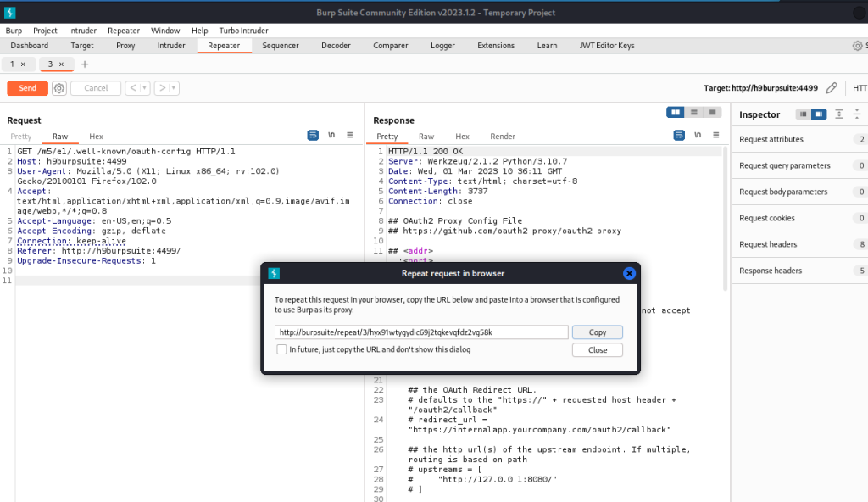This screenshot has width=868, height=502.
Task: Copy the repeat-in-browser URL
Action: tap(598, 332)
